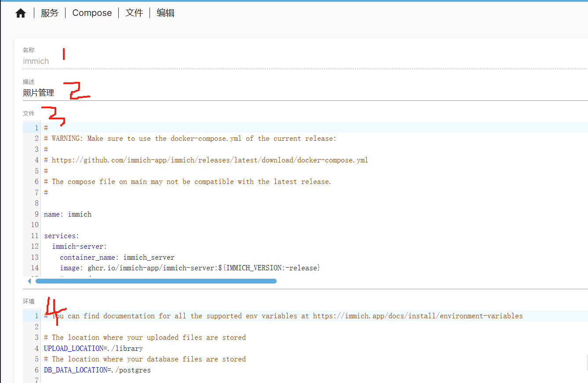The image size is (588, 383).
Task: Open the 服务 breadcrumb
Action: coord(50,13)
